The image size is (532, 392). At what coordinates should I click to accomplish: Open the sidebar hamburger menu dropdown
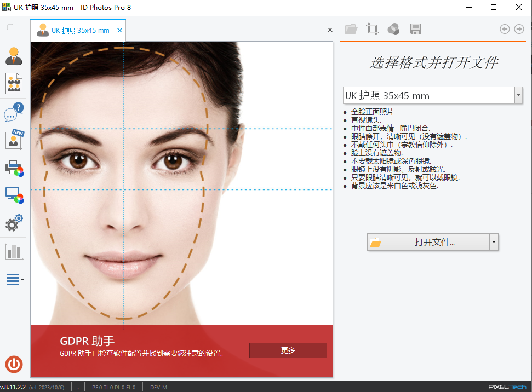coord(15,280)
